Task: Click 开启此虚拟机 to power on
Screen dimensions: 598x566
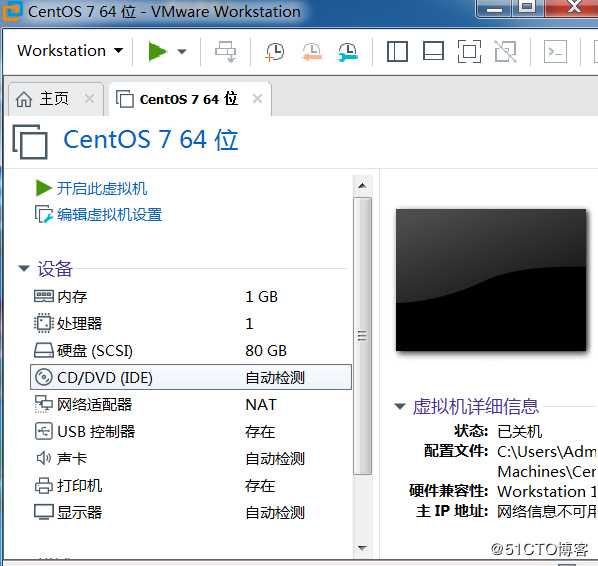Action: [x=92, y=188]
